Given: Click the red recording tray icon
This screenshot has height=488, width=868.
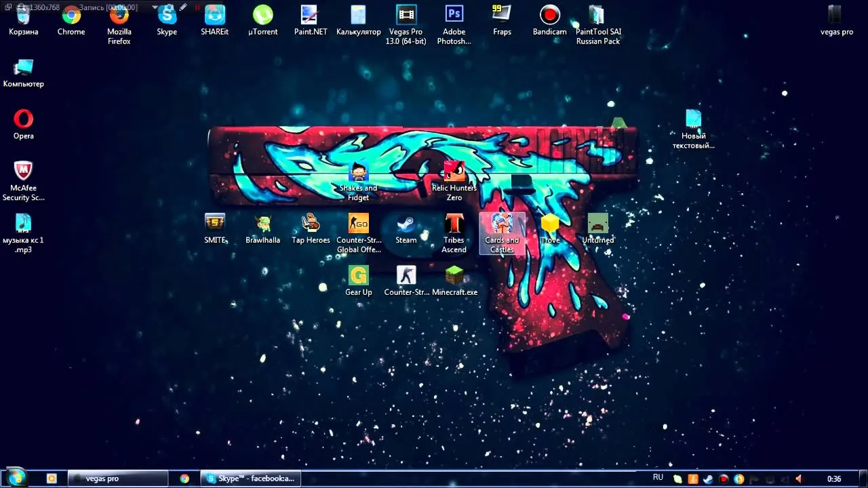Looking at the screenshot, I should click(x=724, y=479).
